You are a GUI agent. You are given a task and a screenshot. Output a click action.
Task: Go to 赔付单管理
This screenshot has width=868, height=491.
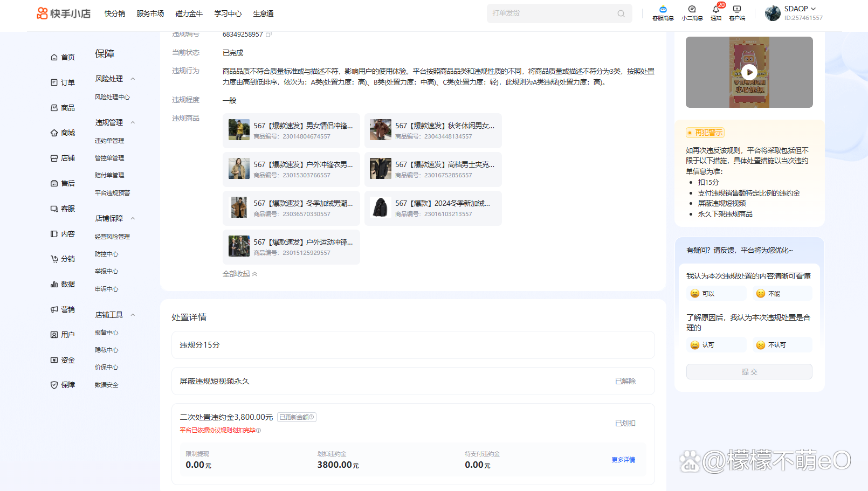click(x=109, y=175)
